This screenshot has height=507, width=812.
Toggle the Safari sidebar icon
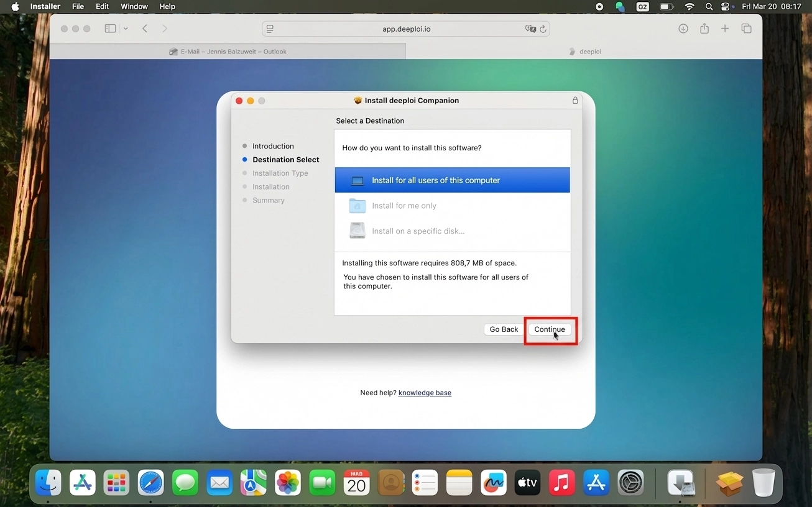click(110, 29)
